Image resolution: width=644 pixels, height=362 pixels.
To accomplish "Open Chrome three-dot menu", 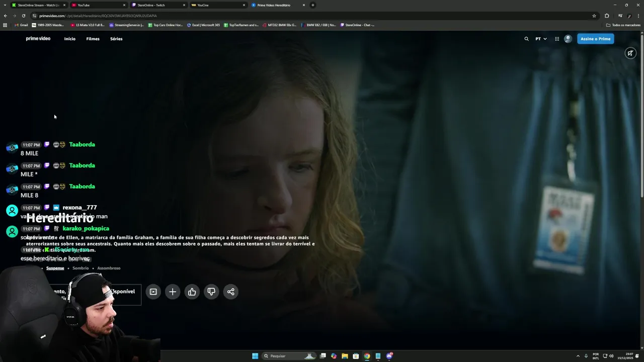I will [638, 16].
